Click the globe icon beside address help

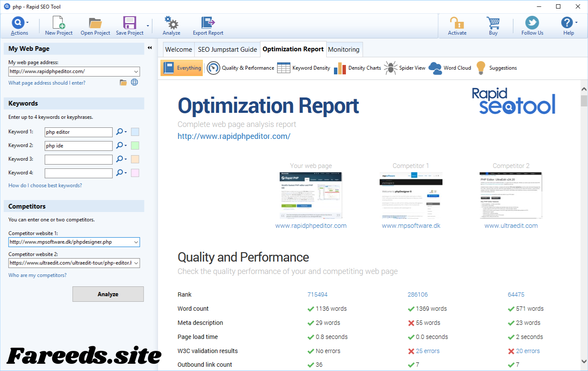[135, 82]
